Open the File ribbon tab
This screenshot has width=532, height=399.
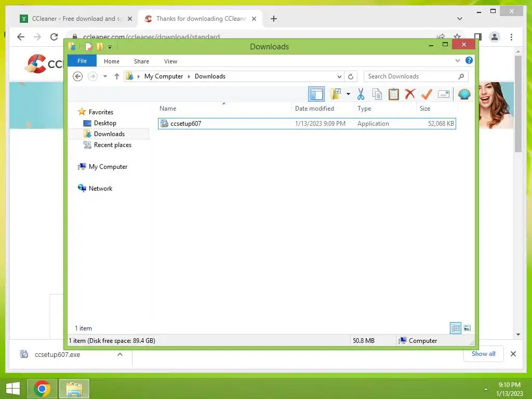coord(82,61)
